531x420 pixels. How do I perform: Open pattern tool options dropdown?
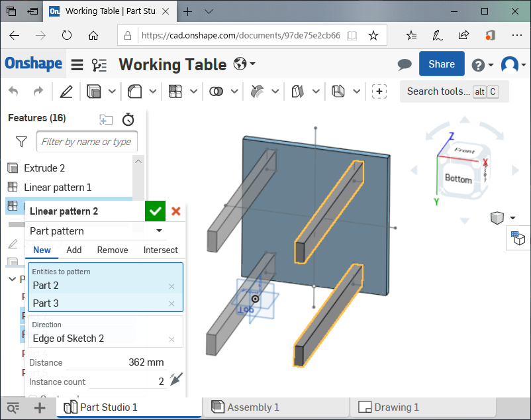tap(193, 91)
